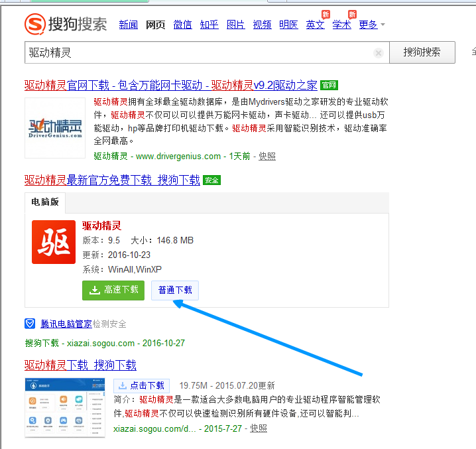The height and width of the screenshot is (449, 476).
Task: Clear the search box with the X icon
Action: pos(379,53)
